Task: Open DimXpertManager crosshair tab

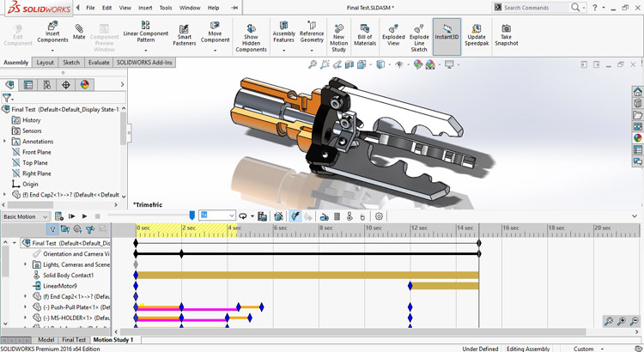Action: pyautogui.click(x=66, y=85)
